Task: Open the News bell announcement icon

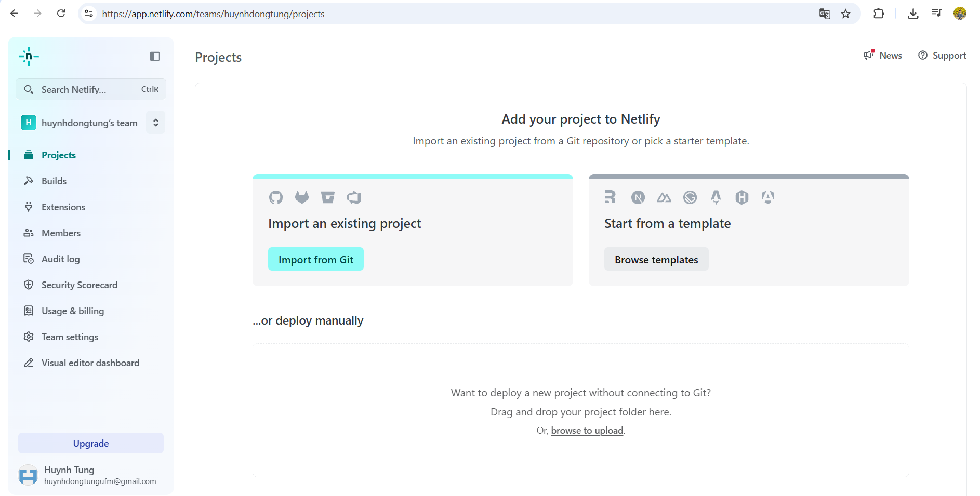Action: [x=867, y=55]
